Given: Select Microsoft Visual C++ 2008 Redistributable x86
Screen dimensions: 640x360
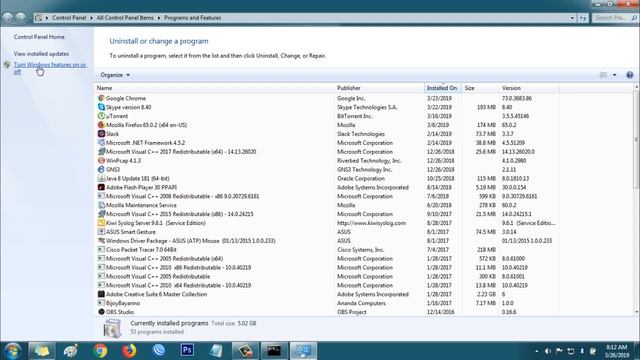Looking at the screenshot, I should 327,196.
